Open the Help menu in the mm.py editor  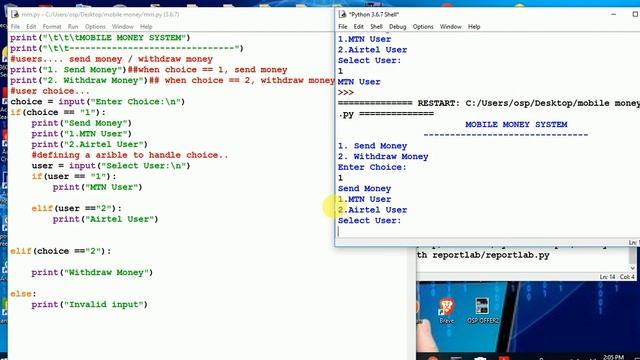click(146, 27)
